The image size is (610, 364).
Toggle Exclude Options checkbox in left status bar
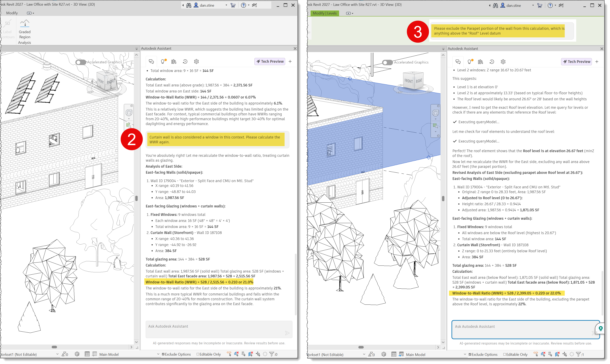click(x=163, y=354)
